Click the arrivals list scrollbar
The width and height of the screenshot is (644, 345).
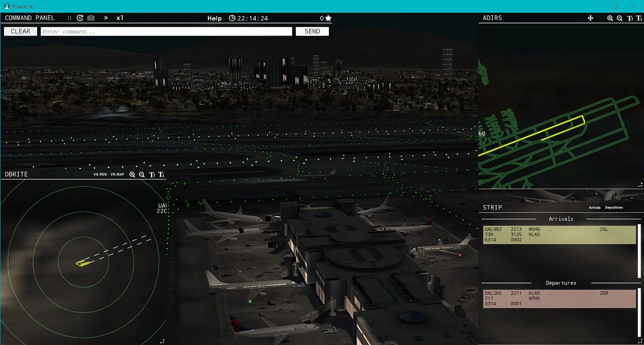tap(639, 251)
